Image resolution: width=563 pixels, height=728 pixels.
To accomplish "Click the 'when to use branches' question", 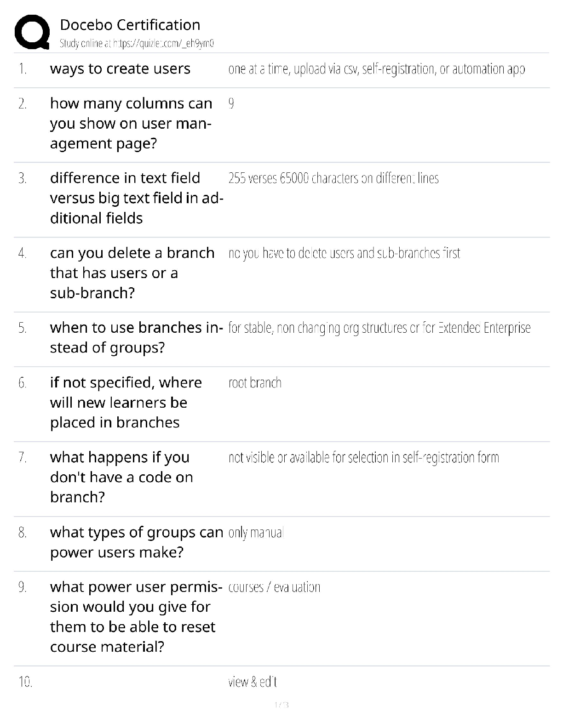I will click(136, 337).
